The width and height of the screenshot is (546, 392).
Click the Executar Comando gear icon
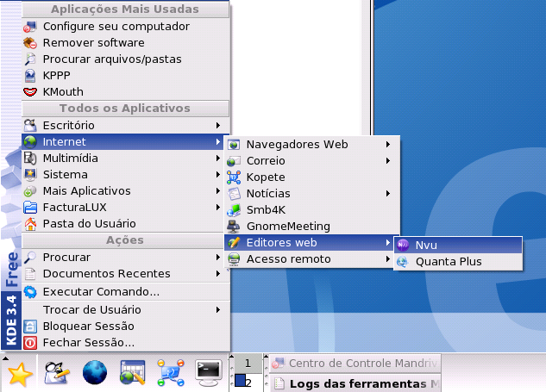point(30,292)
